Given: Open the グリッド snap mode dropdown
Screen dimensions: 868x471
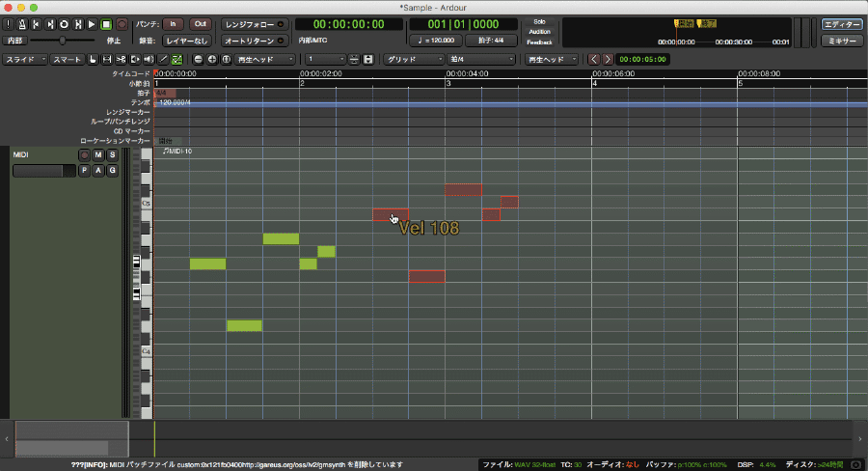Looking at the screenshot, I should coord(412,60).
